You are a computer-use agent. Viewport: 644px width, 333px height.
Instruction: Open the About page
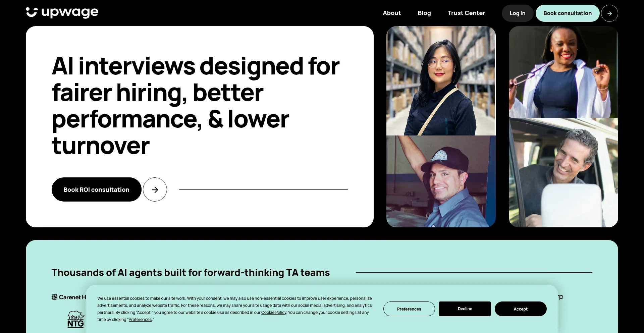[x=392, y=13]
